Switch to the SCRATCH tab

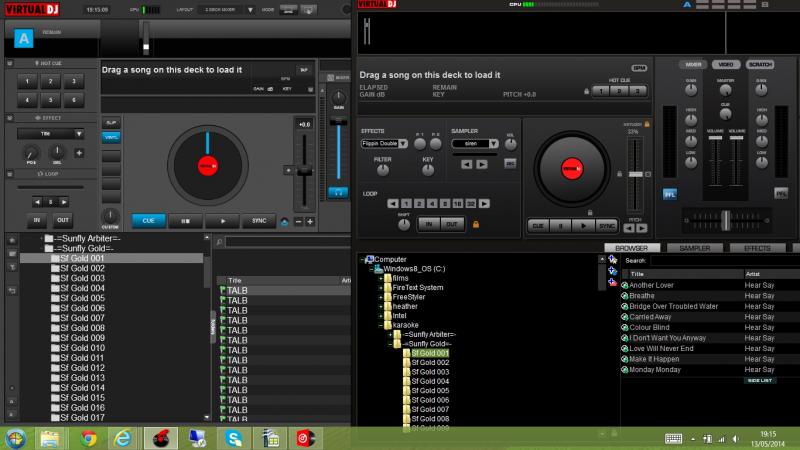coord(760,64)
